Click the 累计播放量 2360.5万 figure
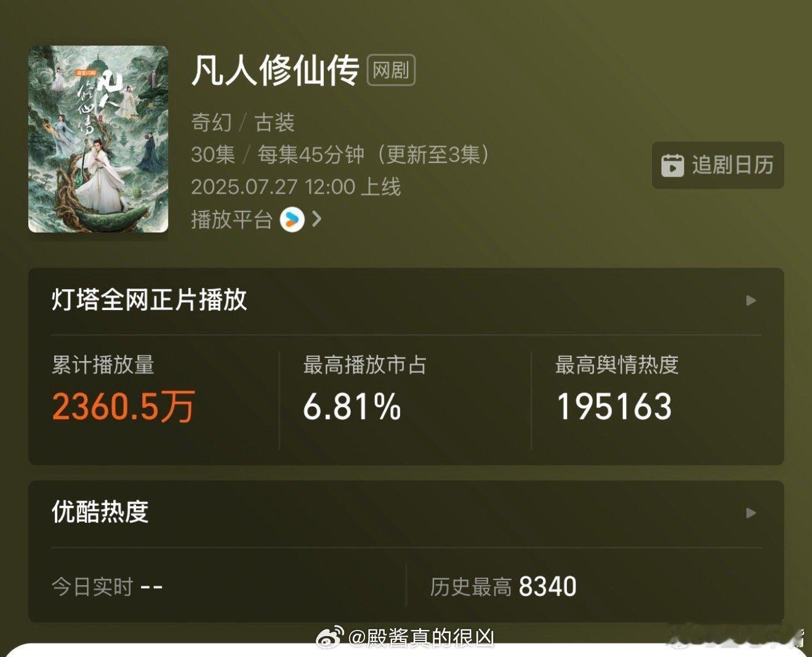Image resolution: width=812 pixels, height=657 pixels. click(x=123, y=407)
